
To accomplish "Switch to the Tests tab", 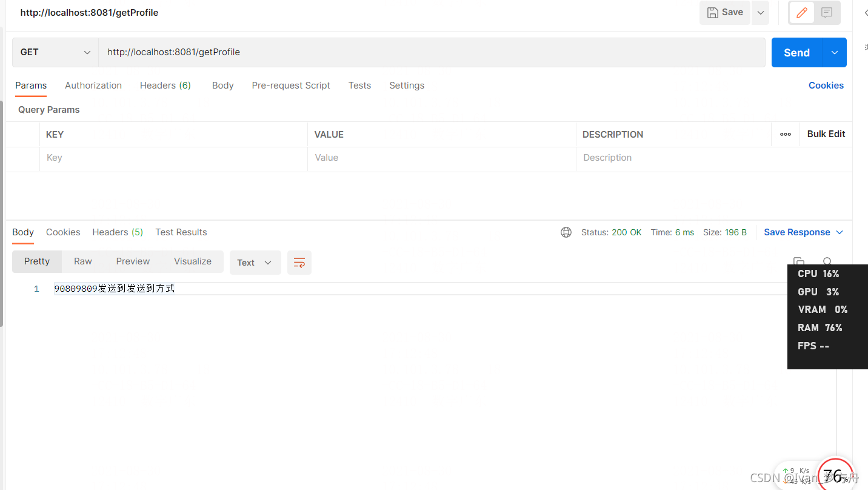I will coord(359,85).
